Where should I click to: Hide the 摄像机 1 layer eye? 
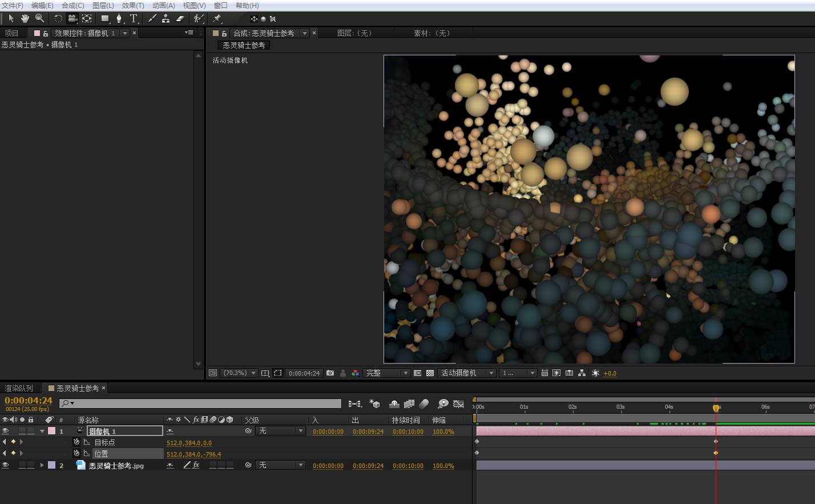point(5,431)
